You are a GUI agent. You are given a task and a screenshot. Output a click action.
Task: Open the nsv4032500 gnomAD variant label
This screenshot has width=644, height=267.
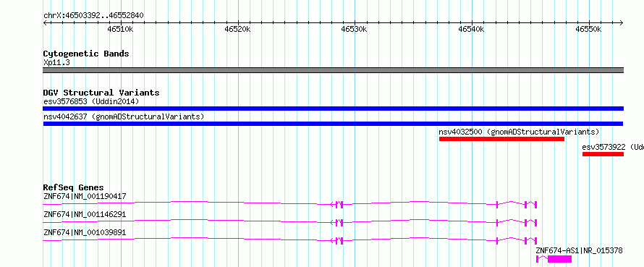coord(519,132)
